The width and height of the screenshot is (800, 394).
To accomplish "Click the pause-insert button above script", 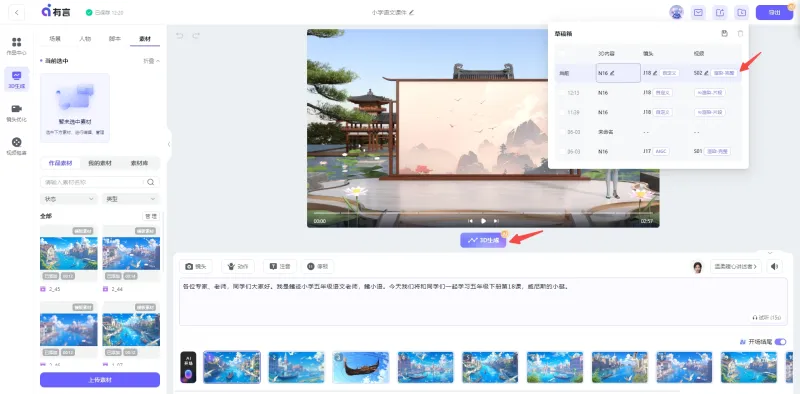I will pos(317,266).
